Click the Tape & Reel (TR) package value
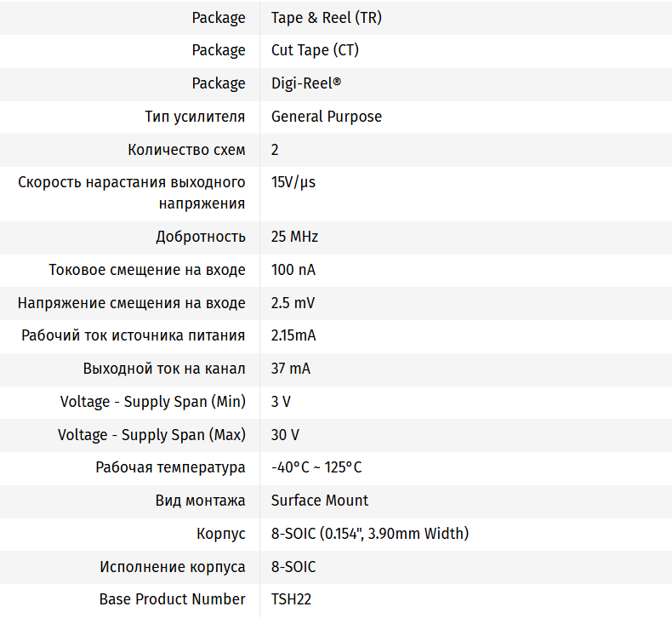 [327, 17]
